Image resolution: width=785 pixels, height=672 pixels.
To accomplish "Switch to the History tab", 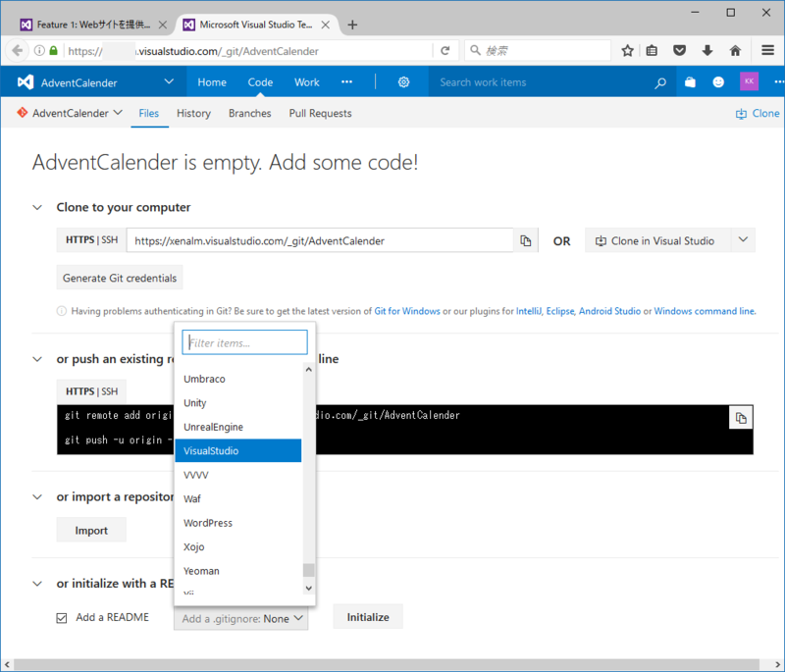I will point(193,113).
